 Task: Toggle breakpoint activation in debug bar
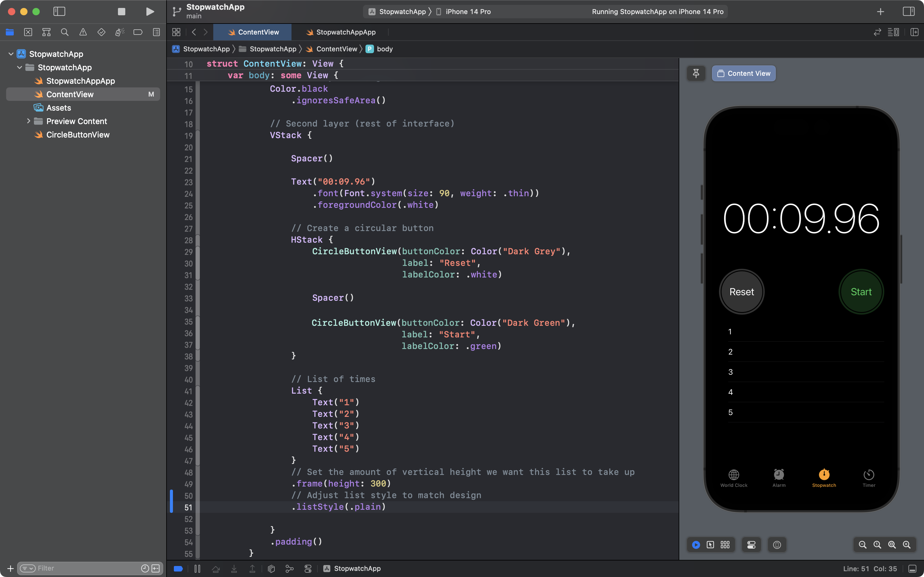178,569
